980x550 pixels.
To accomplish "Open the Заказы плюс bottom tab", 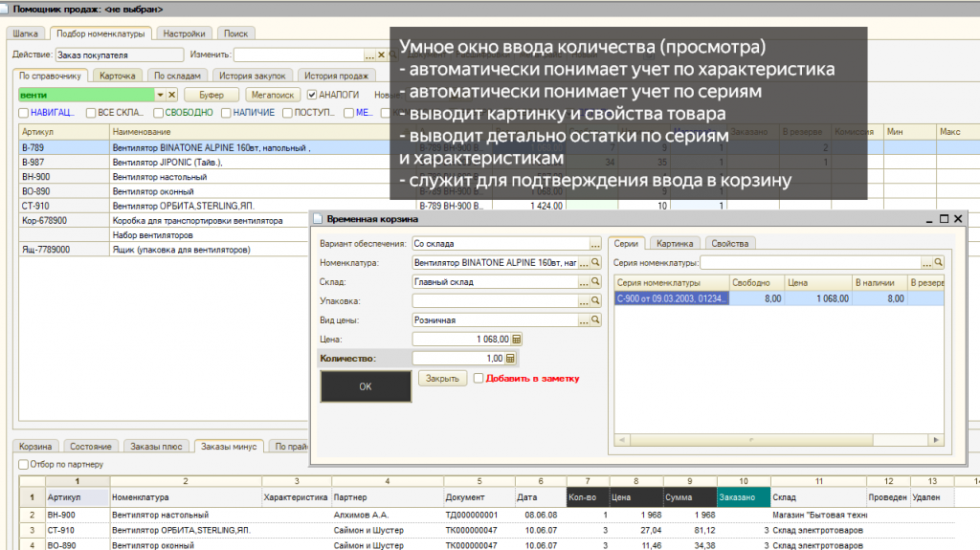I will [x=156, y=447].
